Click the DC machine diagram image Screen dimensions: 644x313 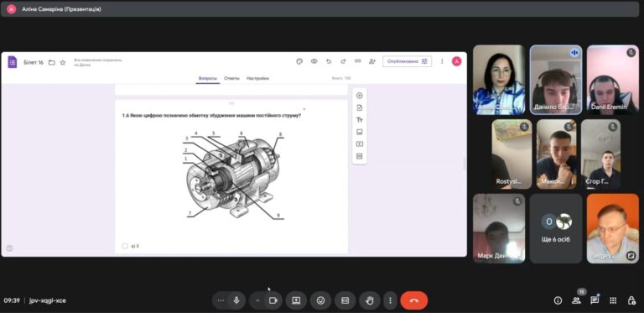[233, 175]
